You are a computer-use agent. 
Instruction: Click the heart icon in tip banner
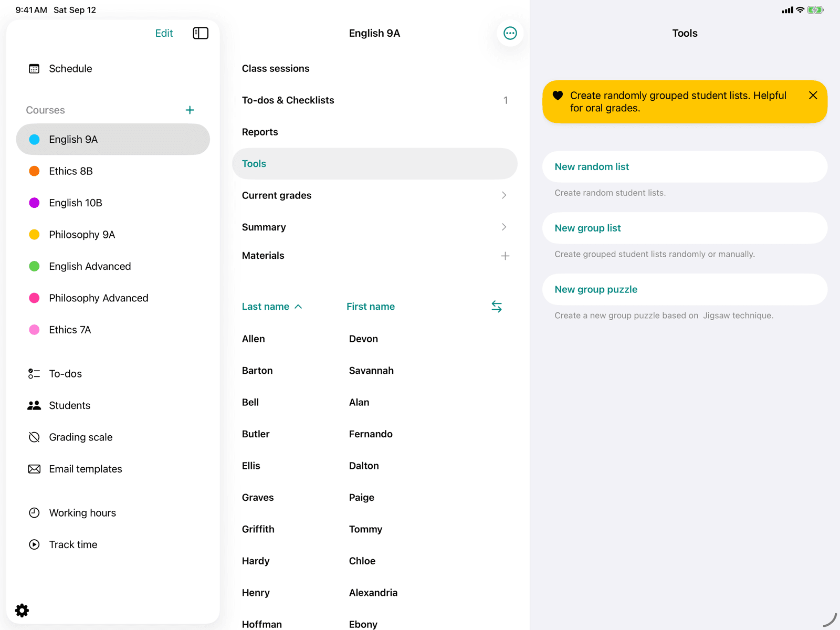pos(558,96)
